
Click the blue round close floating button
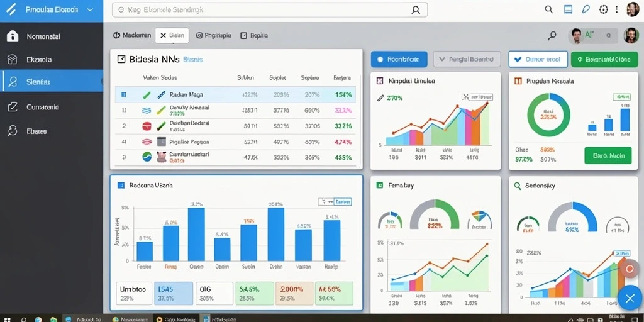click(x=630, y=298)
